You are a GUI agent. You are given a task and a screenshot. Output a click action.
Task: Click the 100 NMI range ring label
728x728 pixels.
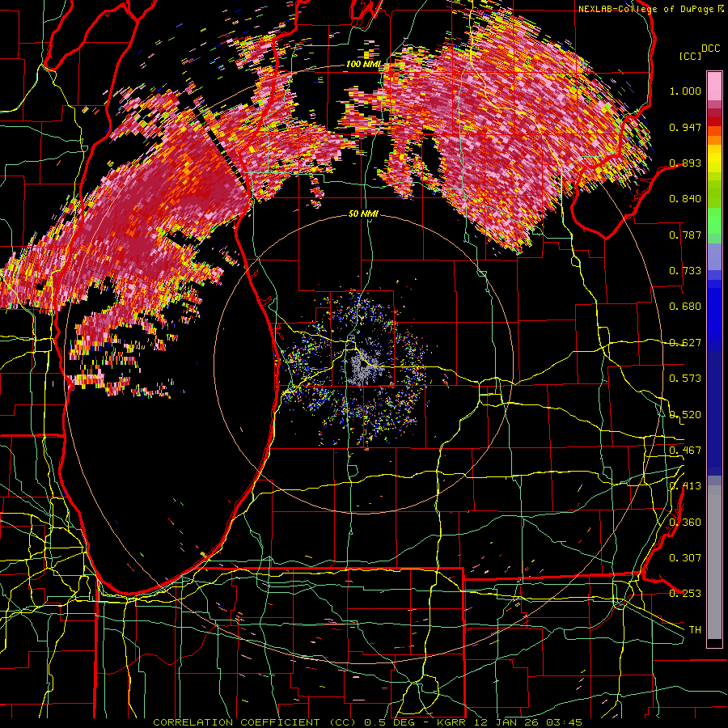(x=363, y=64)
